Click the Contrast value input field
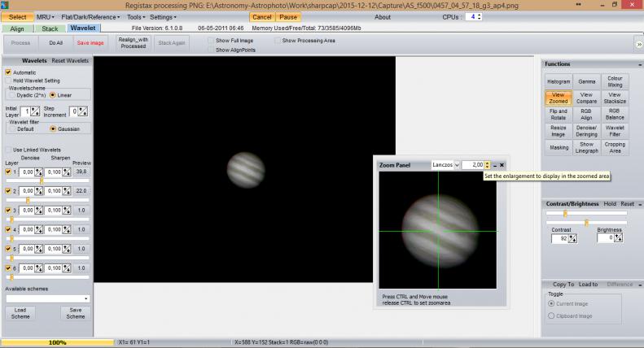 559,238
